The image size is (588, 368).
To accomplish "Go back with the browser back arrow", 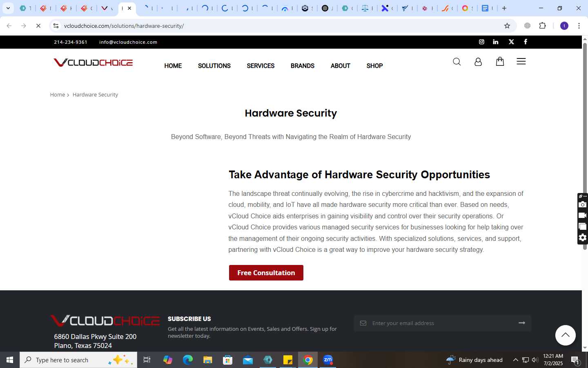I will [x=9, y=26].
